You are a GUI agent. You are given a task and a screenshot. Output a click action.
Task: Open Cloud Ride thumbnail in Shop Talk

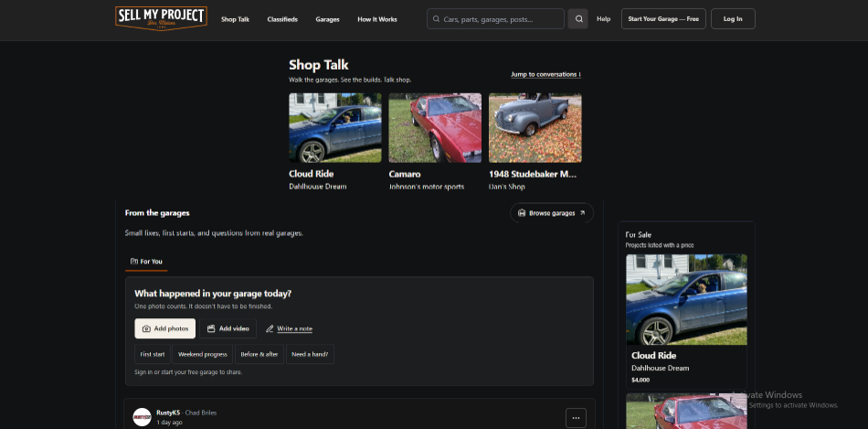[335, 127]
